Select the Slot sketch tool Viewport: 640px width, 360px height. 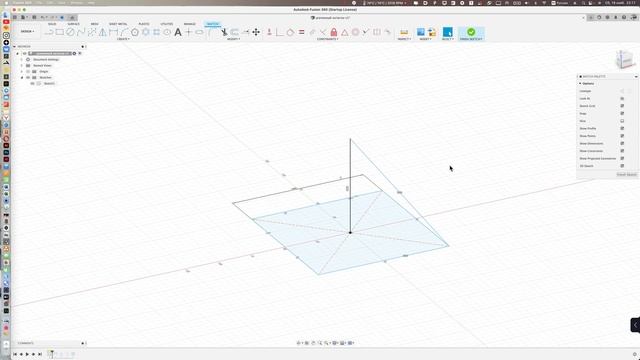click(x=199, y=32)
